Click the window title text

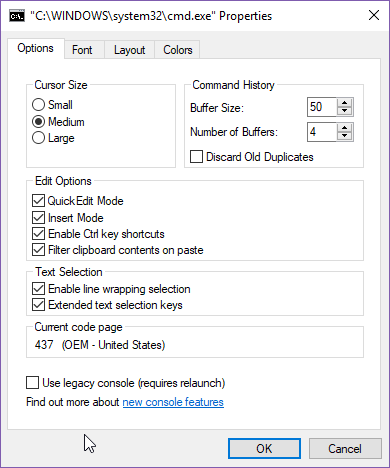pos(151,16)
